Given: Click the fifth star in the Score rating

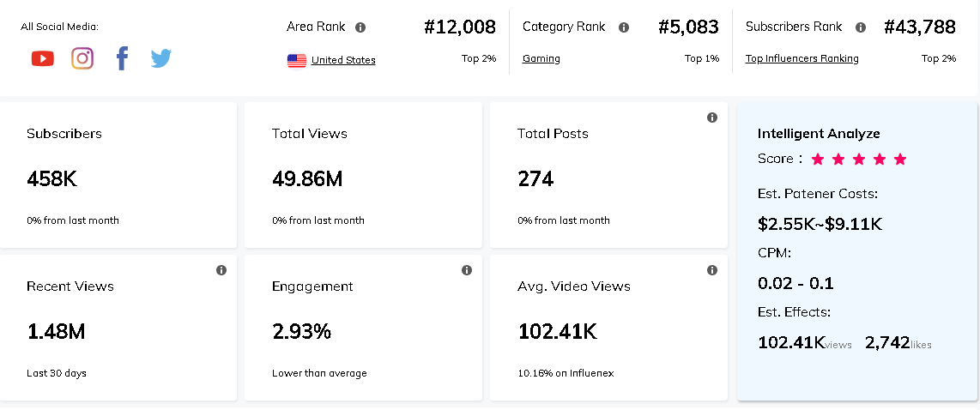Looking at the screenshot, I should click(900, 160).
